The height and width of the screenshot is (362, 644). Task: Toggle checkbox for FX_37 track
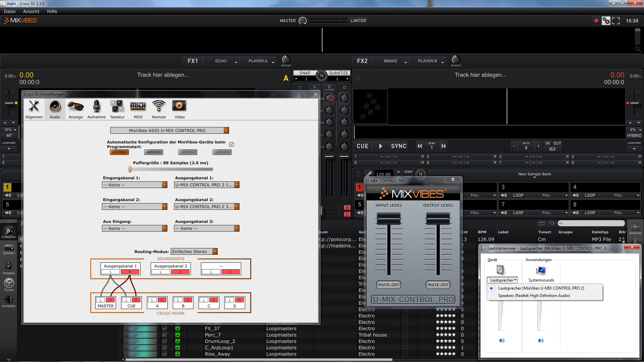pyautogui.click(x=164, y=328)
